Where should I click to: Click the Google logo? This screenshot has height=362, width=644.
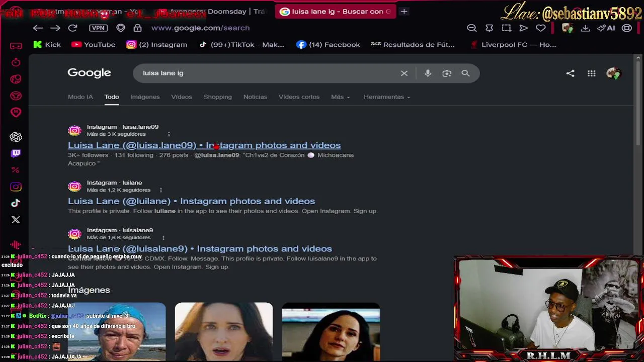[89, 73]
